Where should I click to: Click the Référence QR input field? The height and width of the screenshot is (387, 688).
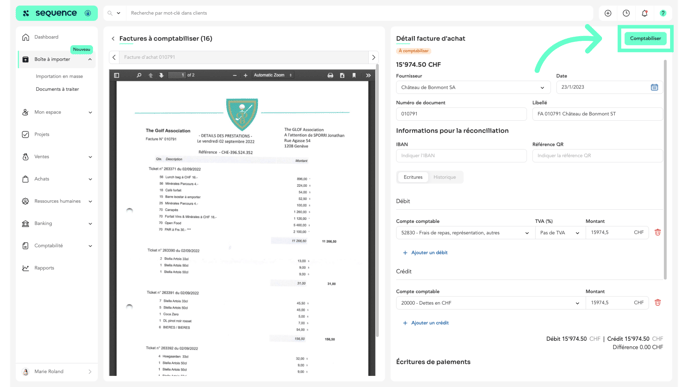pos(597,156)
